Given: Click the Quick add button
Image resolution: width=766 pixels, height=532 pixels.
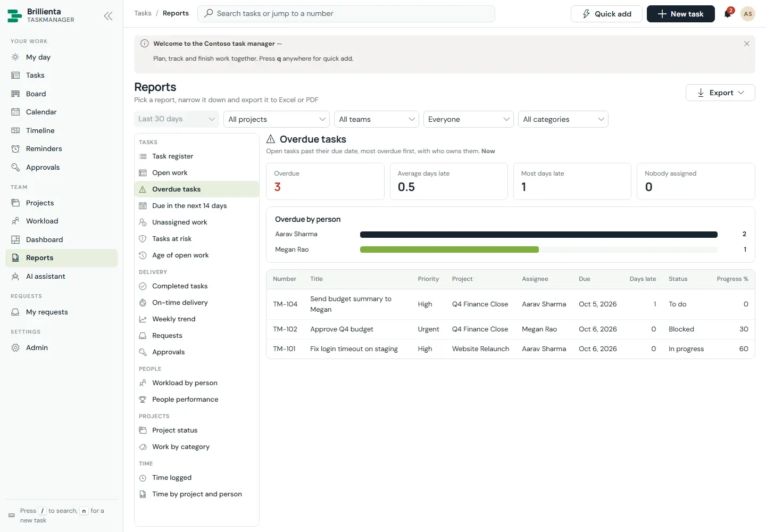Looking at the screenshot, I should [x=606, y=14].
